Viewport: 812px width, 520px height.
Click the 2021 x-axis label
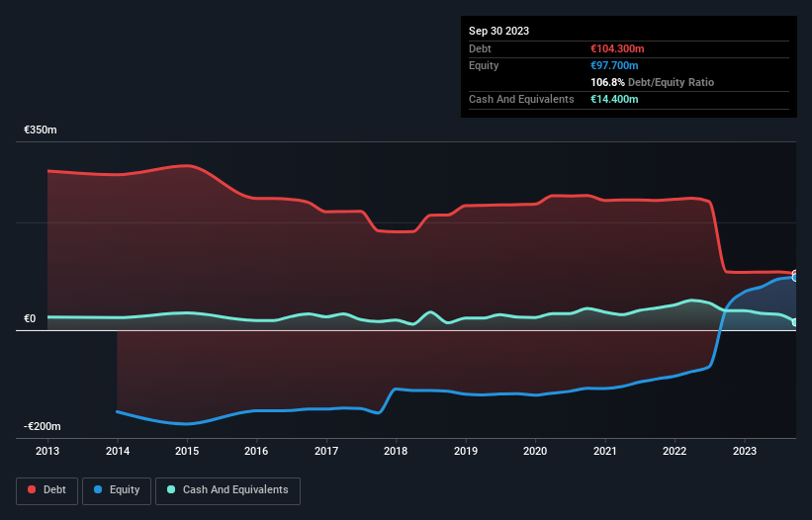pyautogui.click(x=605, y=451)
